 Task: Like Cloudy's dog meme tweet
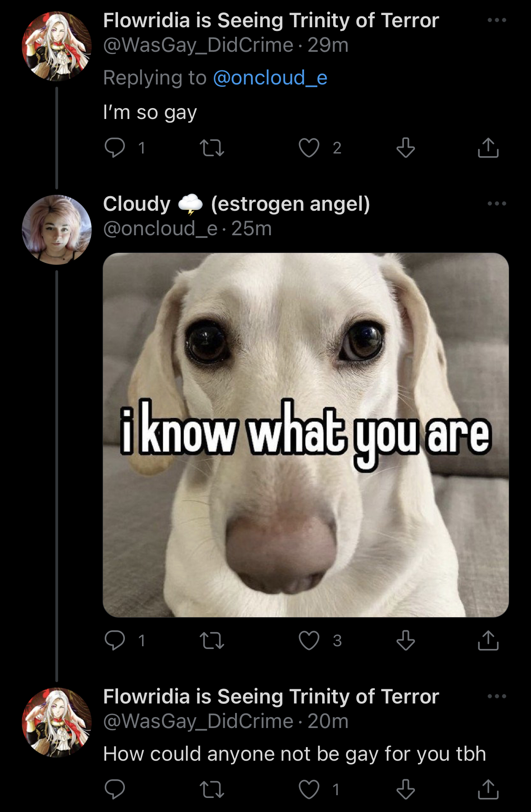(x=309, y=640)
